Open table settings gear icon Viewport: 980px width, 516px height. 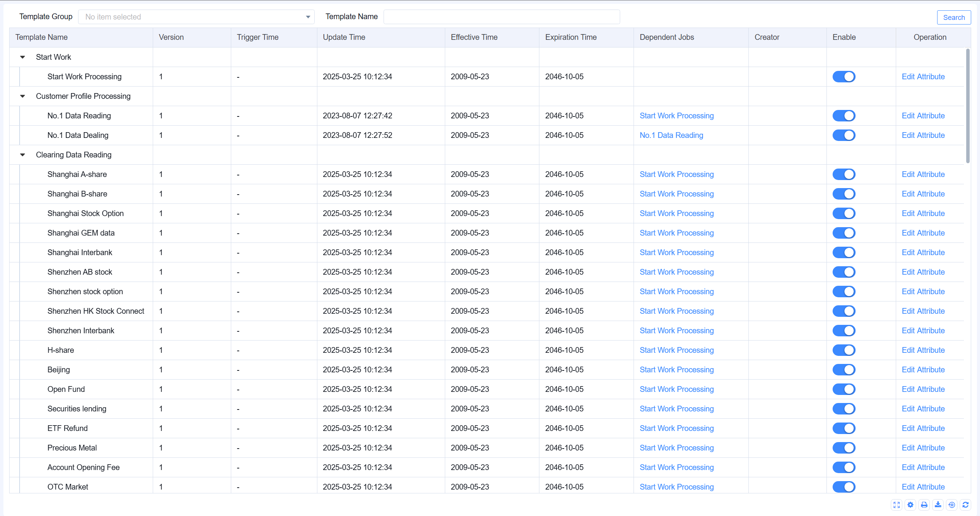(910, 505)
